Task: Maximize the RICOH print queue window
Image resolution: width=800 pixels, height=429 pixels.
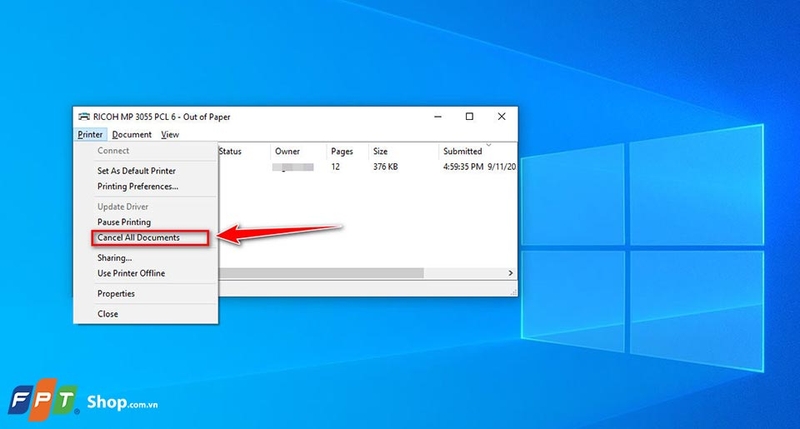Action: (469, 117)
